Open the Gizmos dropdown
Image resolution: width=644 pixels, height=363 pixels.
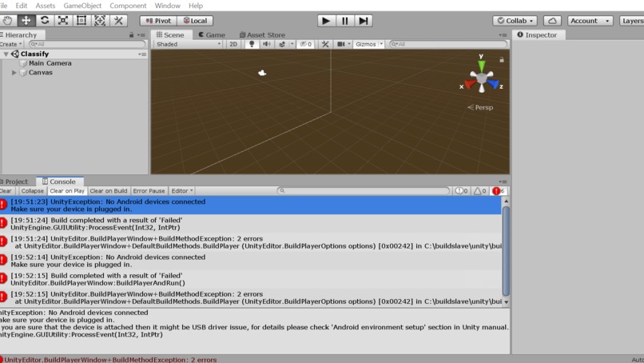369,44
